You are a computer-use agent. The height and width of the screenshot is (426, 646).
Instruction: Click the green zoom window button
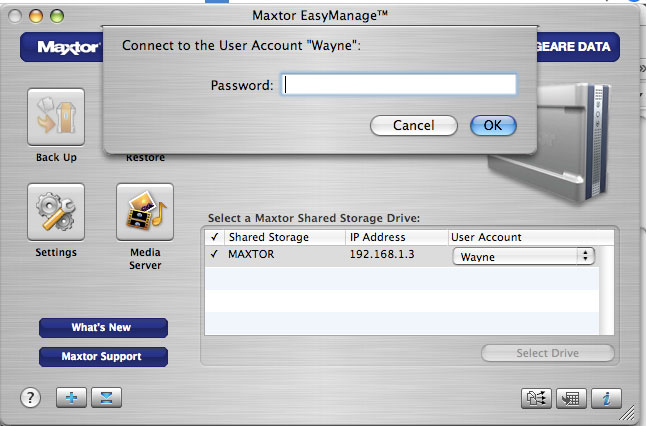coord(57,16)
